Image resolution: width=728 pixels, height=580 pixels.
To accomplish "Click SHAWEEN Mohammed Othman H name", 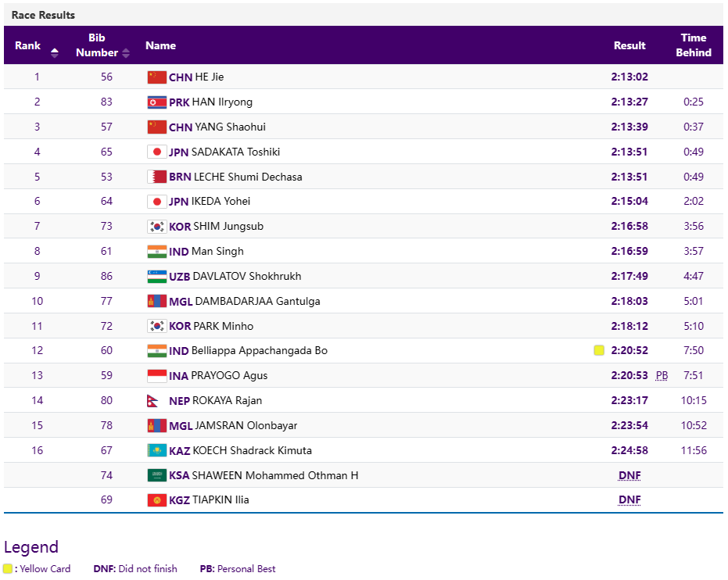I will point(275,475).
